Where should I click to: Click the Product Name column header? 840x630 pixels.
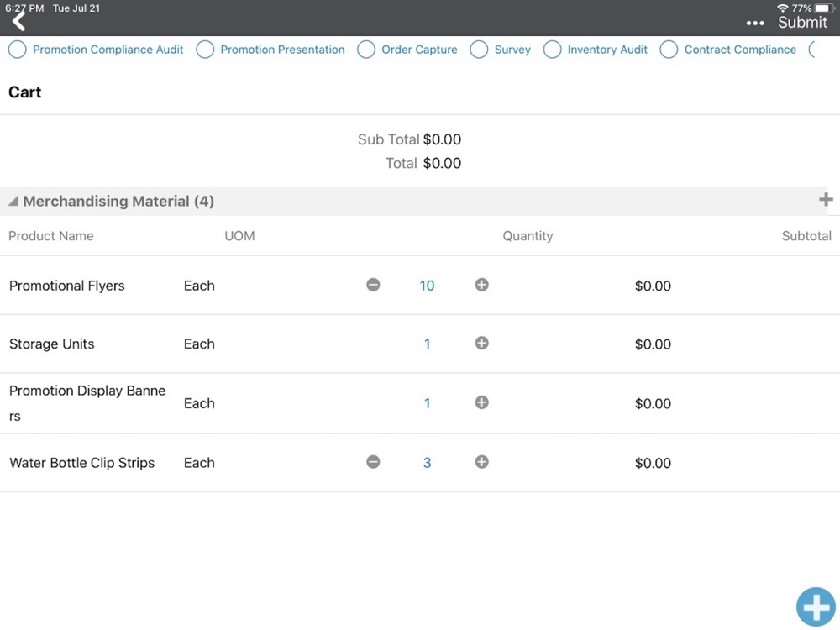pos(51,236)
